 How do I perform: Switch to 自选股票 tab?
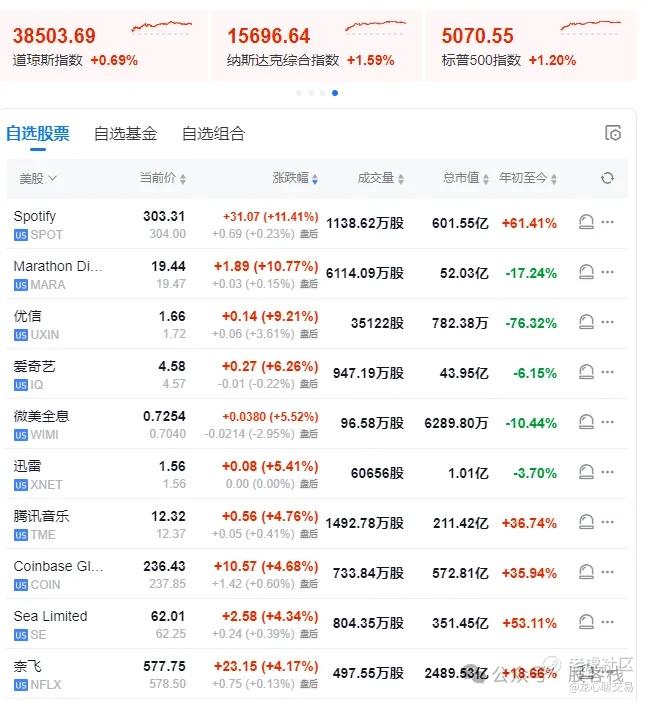38,134
